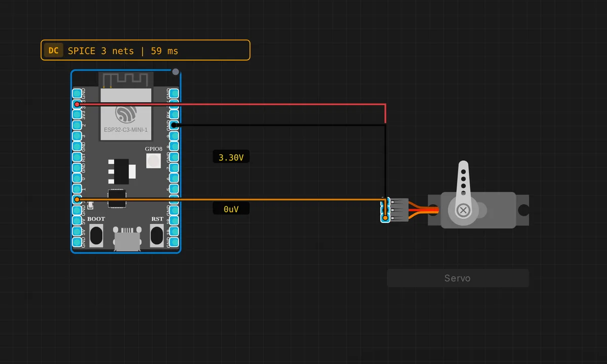Image resolution: width=607 pixels, height=364 pixels.
Task: Click the RST pin on the left header
Action: [77, 157]
